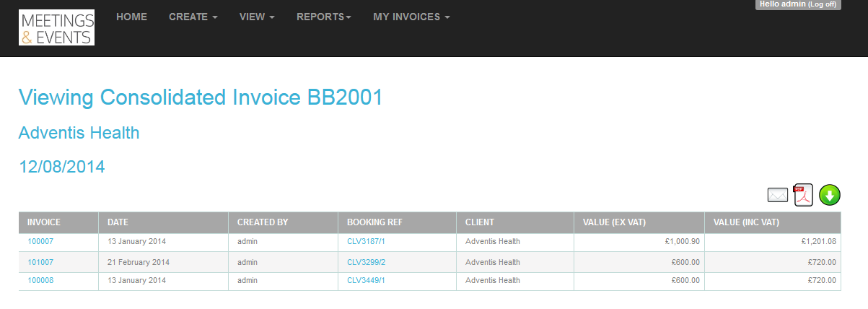The height and width of the screenshot is (309, 868).
Task: Click the Log off link
Action: (x=822, y=4)
